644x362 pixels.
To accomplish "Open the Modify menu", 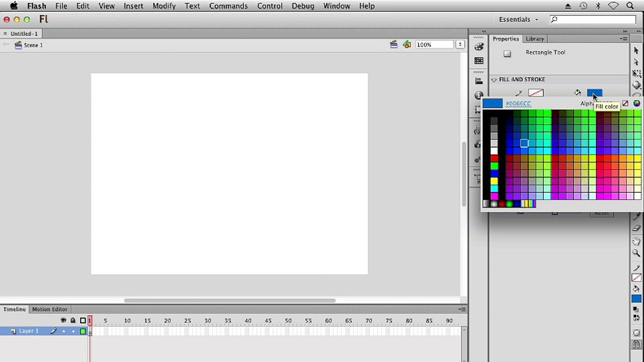I will [164, 6].
